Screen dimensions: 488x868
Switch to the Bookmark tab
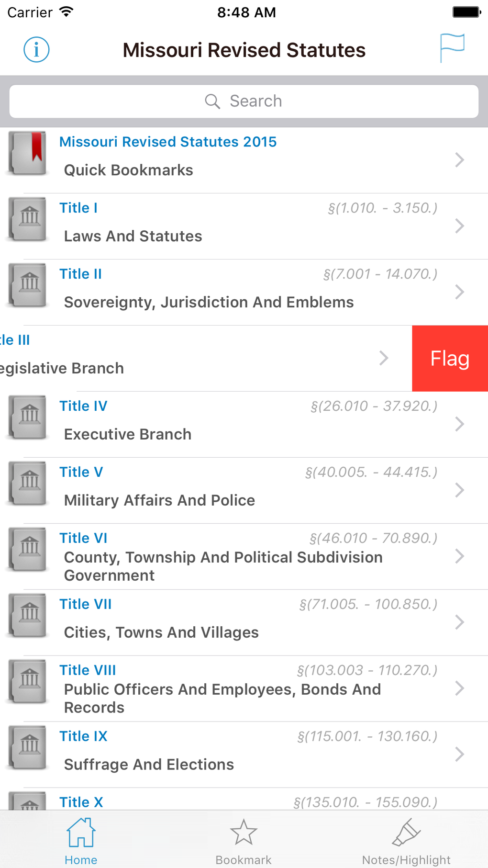pyautogui.click(x=244, y=841)
